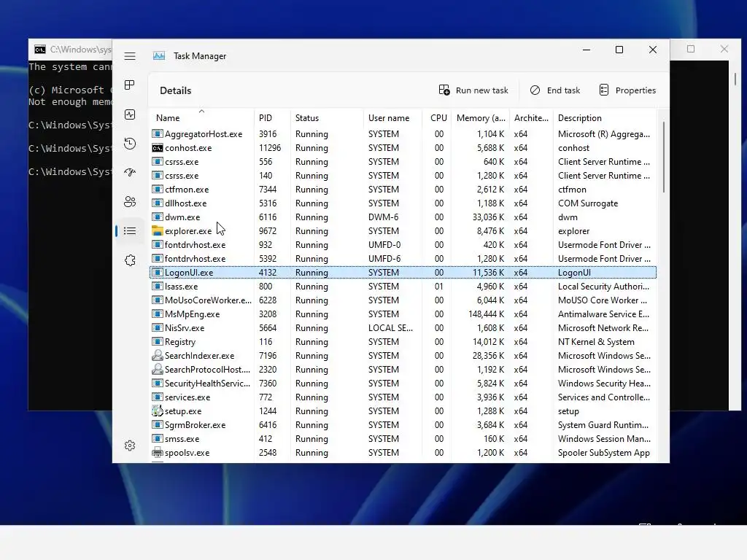Open the Performance page icon
Image resolution: width=747 pixels, height=560 pixels.
130,114
